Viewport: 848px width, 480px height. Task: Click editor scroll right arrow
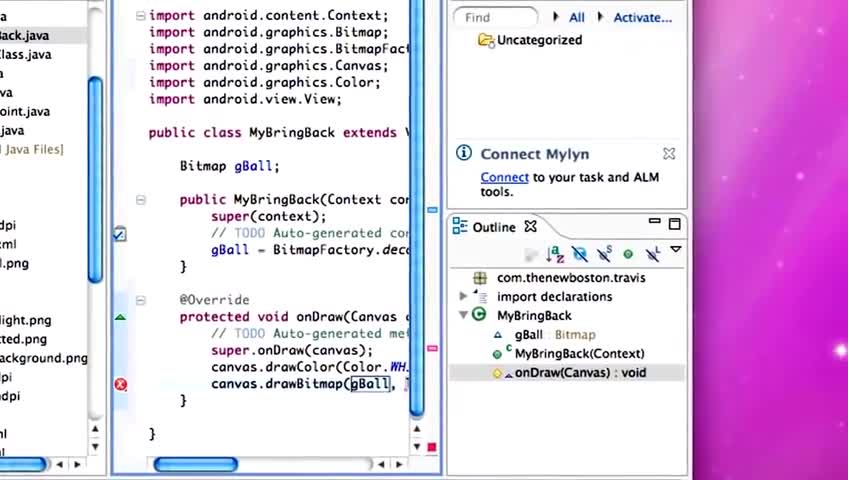point(399,464)
